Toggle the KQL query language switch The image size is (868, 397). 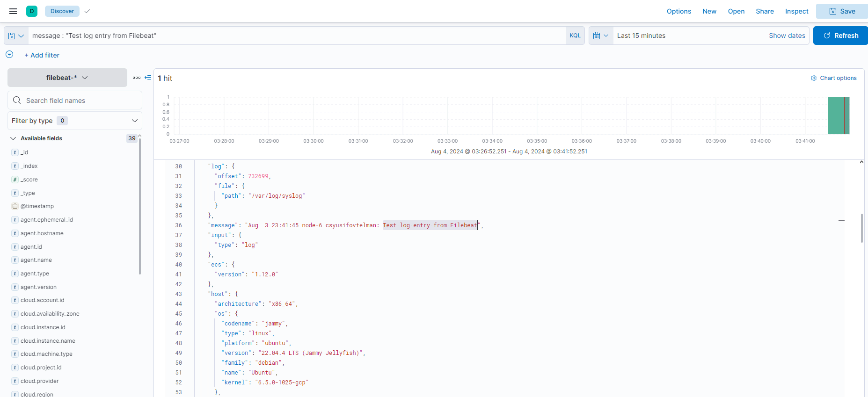coord(575,36)
